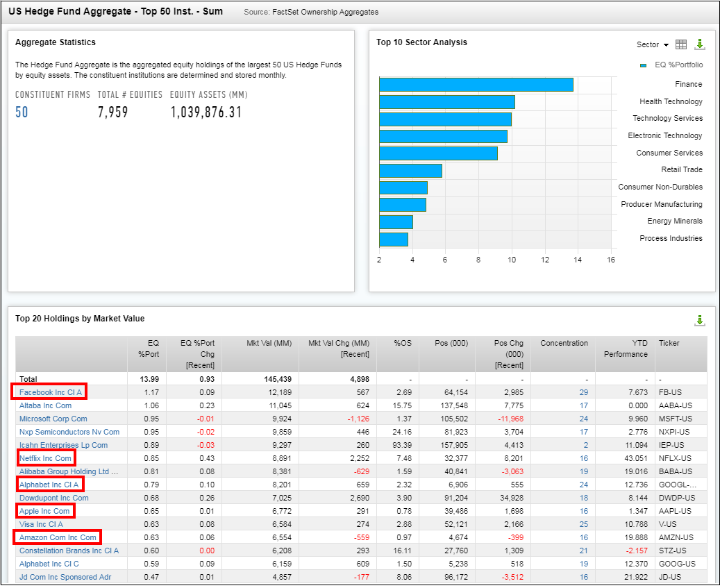Open the constituent firms count of 50
This screenshot has width=720, height=588.
click(22, 112)
